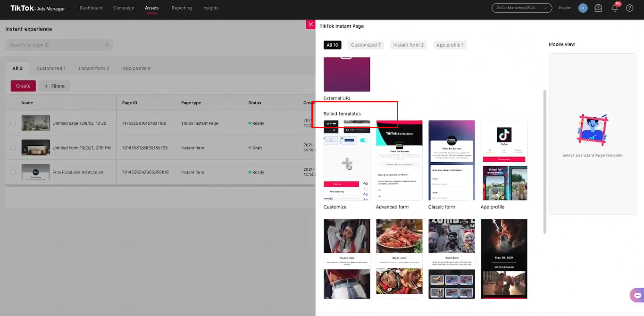This screenshot has width=644, height=316.
Task: Switch to the Reporting menu
Action: click(x=182, y=8)
